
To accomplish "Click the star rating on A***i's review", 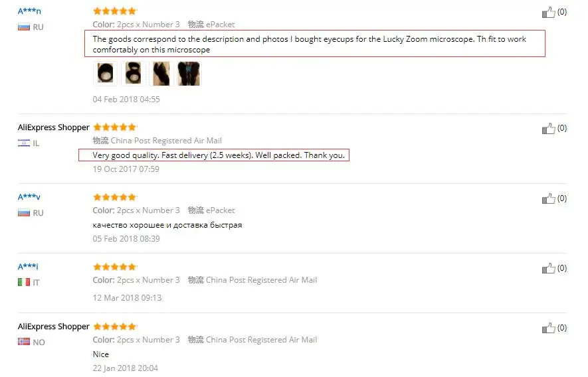I will pos(115,267).
